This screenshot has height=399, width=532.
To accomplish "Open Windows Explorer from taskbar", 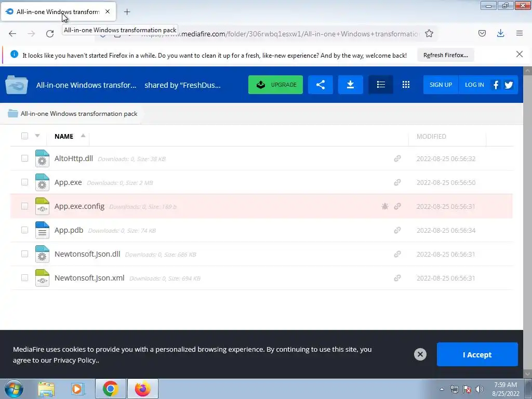I will point(46,389).
